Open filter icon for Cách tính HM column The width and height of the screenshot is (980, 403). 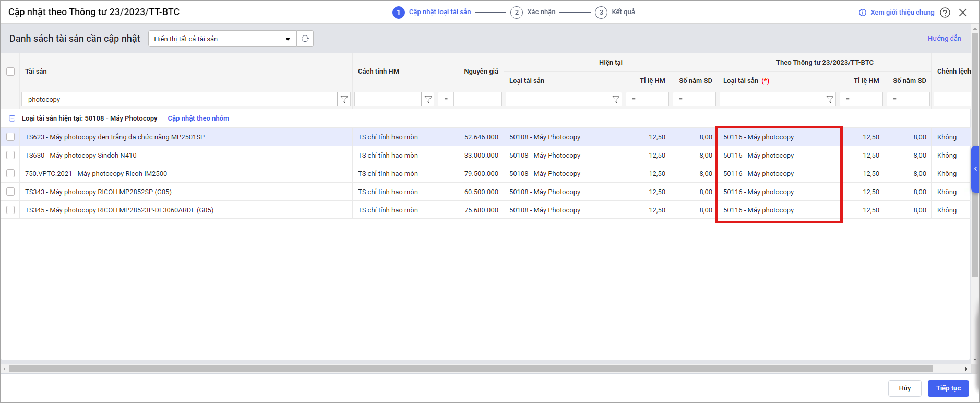point(428,99)
